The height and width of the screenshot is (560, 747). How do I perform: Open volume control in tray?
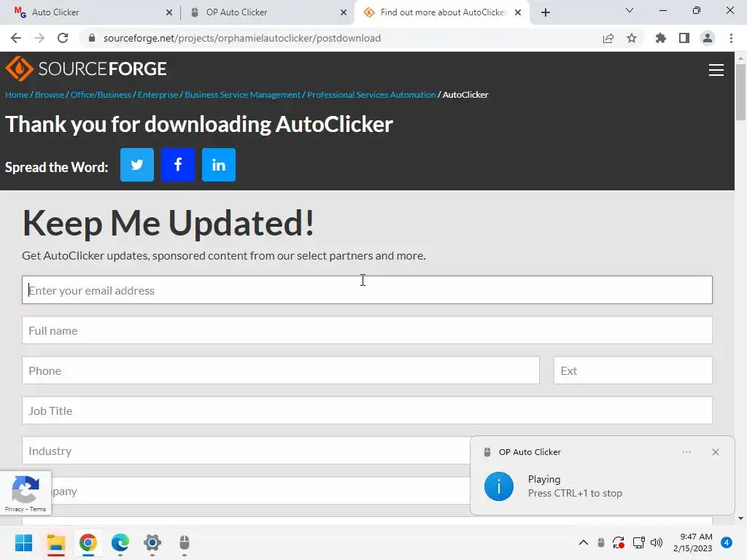657,542
